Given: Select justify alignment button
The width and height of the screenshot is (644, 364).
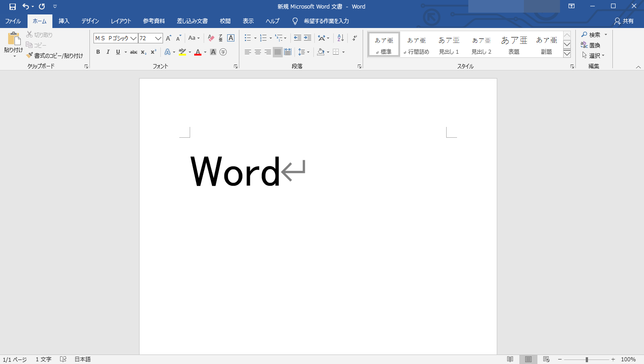Looking at the screenshot, I should click(278, 52).
